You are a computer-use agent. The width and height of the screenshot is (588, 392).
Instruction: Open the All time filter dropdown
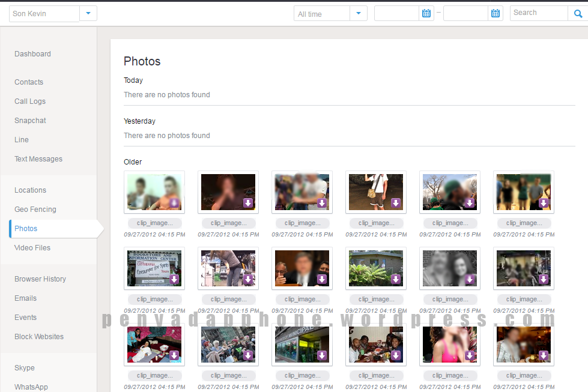click(359, 13)
